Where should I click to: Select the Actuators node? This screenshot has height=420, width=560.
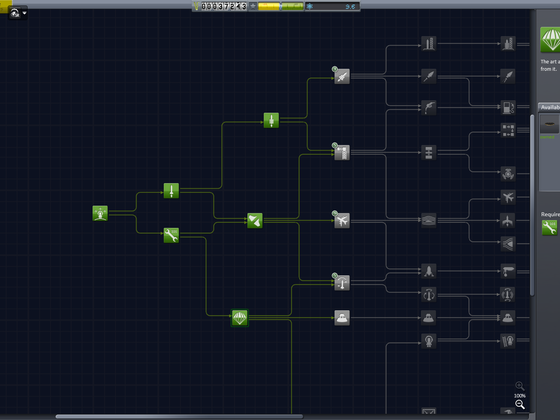coord(508,174)
